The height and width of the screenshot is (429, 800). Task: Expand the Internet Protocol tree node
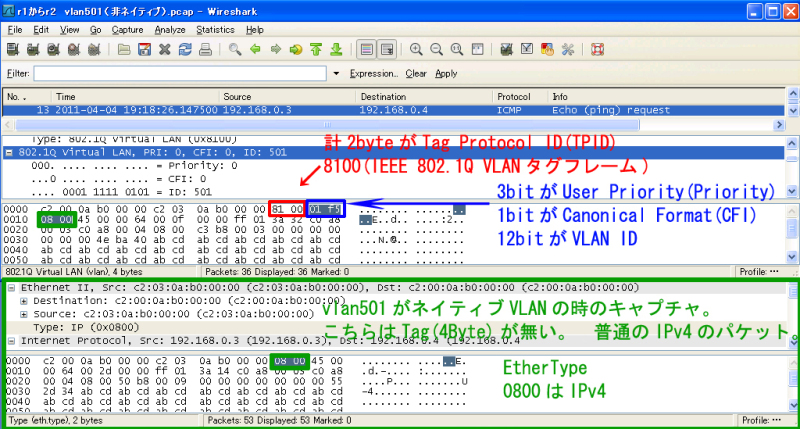[x=10, y=341]
